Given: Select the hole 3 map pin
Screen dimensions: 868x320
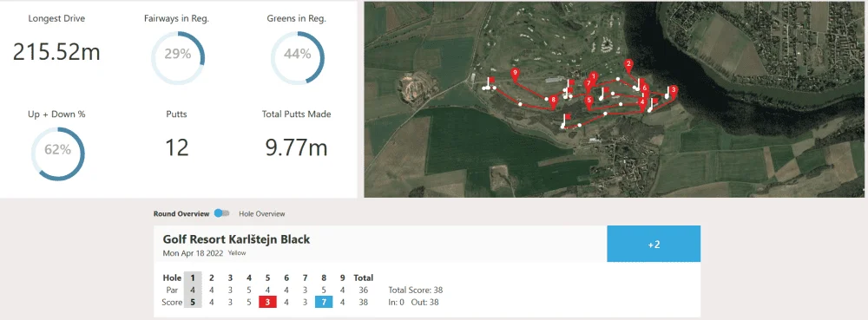Looking at the screenshot, I should 673,90.
